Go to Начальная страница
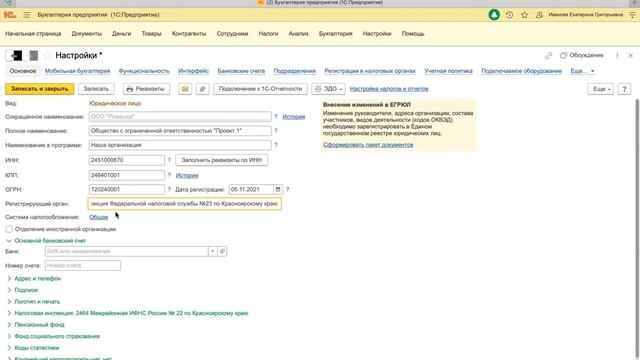Image resolution: width=640 pixels, height=360 pixels. [x=33, y=33]
